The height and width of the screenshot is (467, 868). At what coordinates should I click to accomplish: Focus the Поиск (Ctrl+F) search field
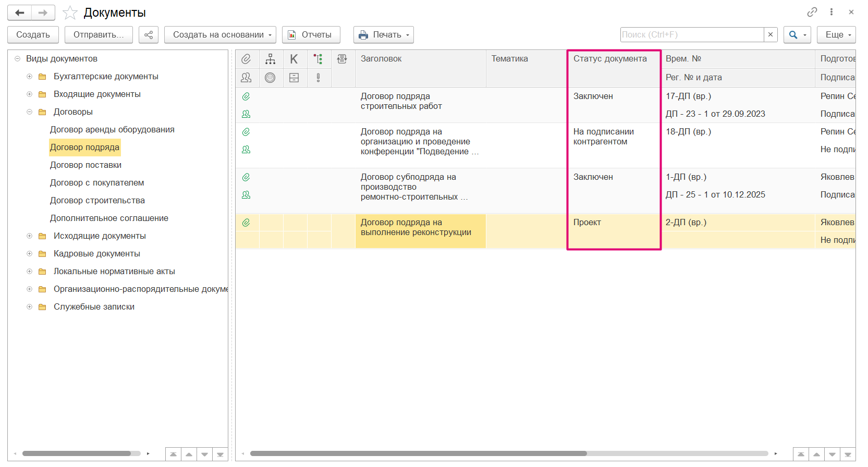(x=691, y=35)
